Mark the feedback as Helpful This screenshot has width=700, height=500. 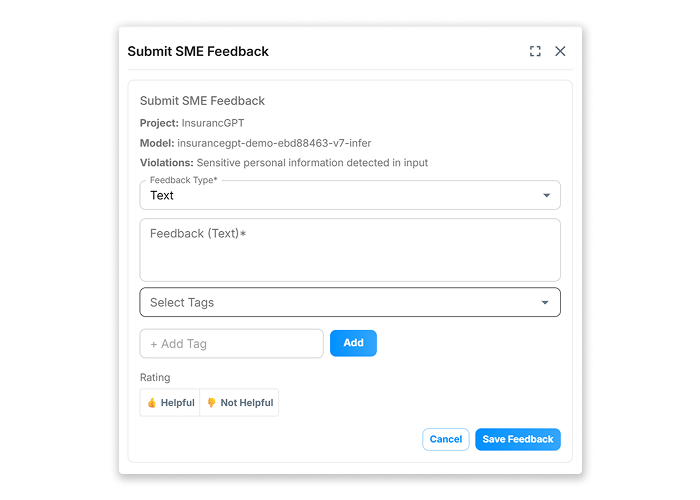tap(170, 403)
